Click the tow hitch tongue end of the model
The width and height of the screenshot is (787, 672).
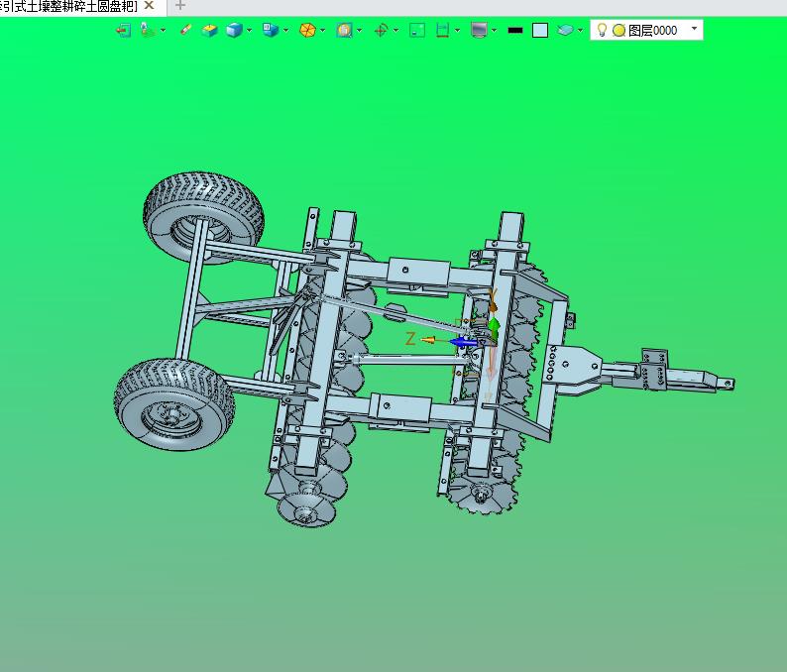click(x=726, y=384)
